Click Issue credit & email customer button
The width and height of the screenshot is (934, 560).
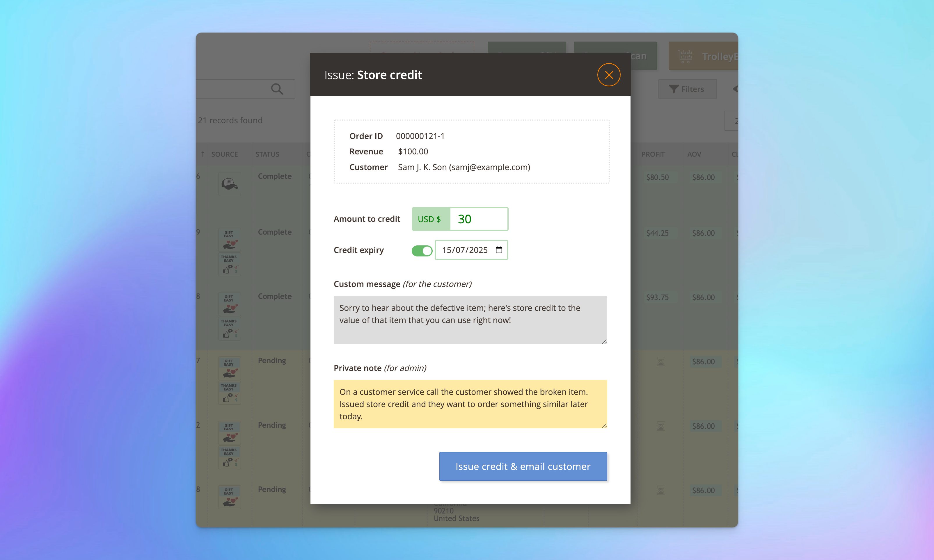523,466
